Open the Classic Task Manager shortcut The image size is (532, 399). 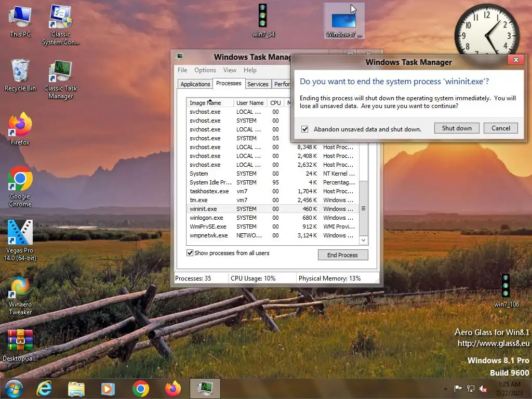(60, 79)
